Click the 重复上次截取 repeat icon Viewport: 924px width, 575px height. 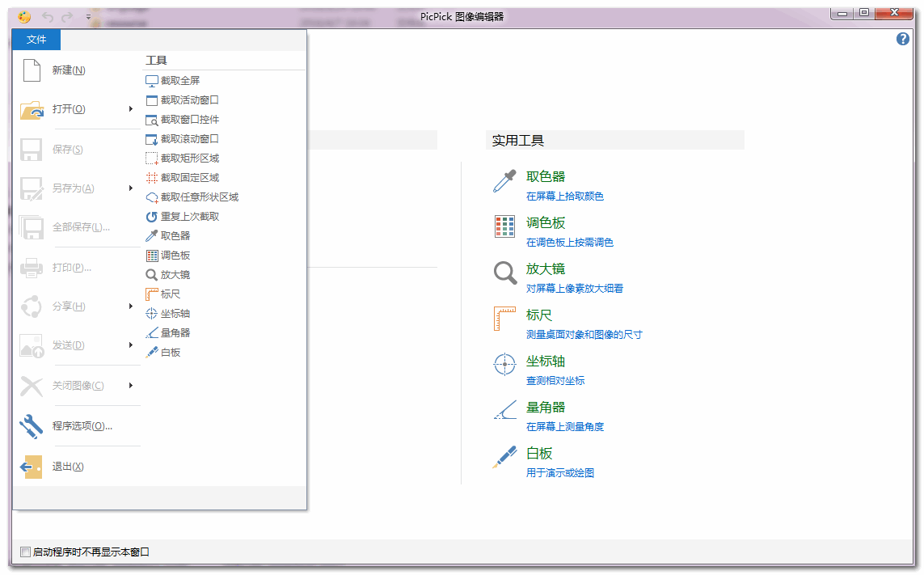(151, 217)
